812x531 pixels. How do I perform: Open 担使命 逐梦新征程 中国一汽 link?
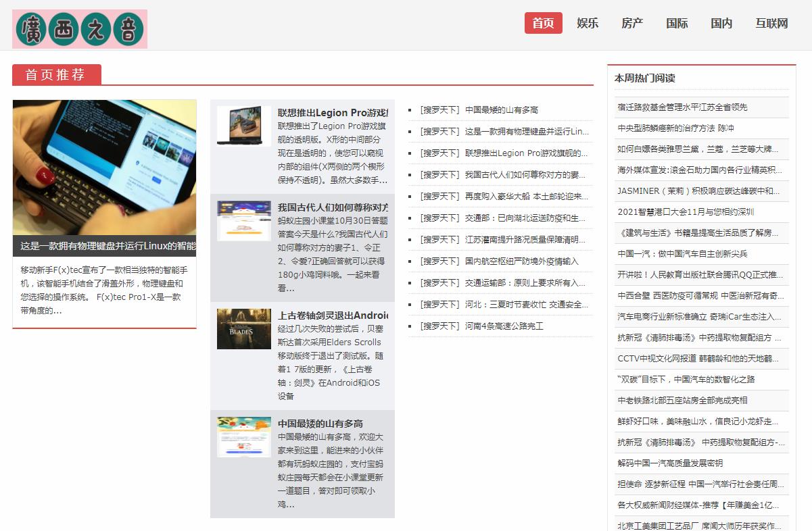[701, 484]
